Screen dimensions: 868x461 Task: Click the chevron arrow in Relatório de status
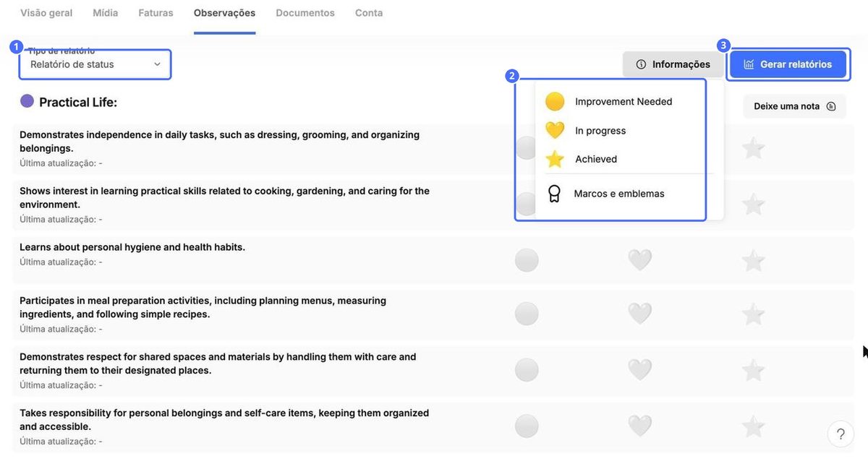coord(157,64)
